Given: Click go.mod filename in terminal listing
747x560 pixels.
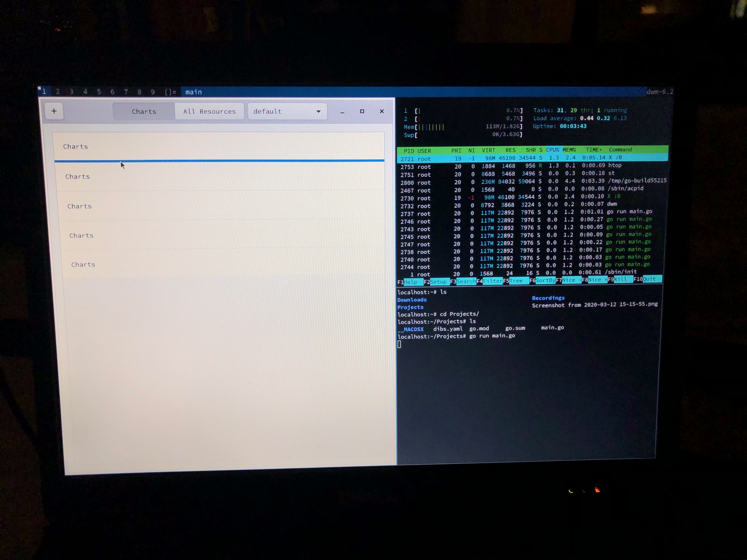Looking at the screenshot, I should [x=479, y=329].
